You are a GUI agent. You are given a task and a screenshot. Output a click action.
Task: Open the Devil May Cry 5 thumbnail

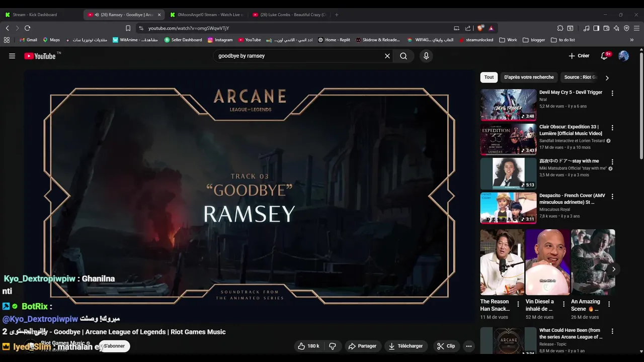point(508,105)
